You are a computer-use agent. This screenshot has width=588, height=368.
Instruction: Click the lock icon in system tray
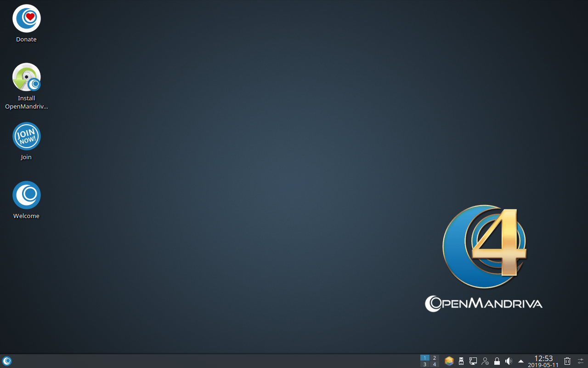point(497,361)
